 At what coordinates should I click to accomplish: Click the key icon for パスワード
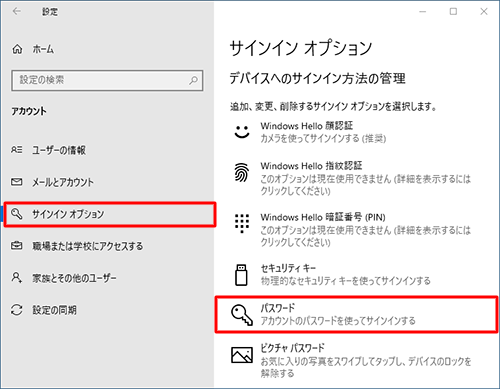[242, 315]
